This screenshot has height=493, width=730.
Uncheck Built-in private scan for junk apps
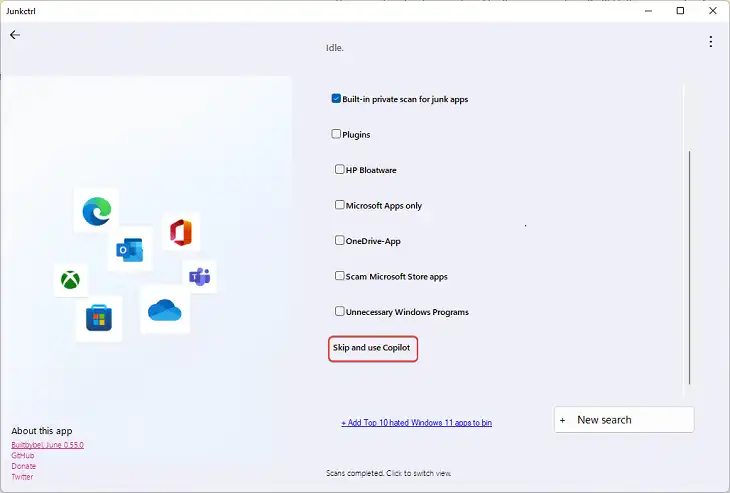click(336, 99)
